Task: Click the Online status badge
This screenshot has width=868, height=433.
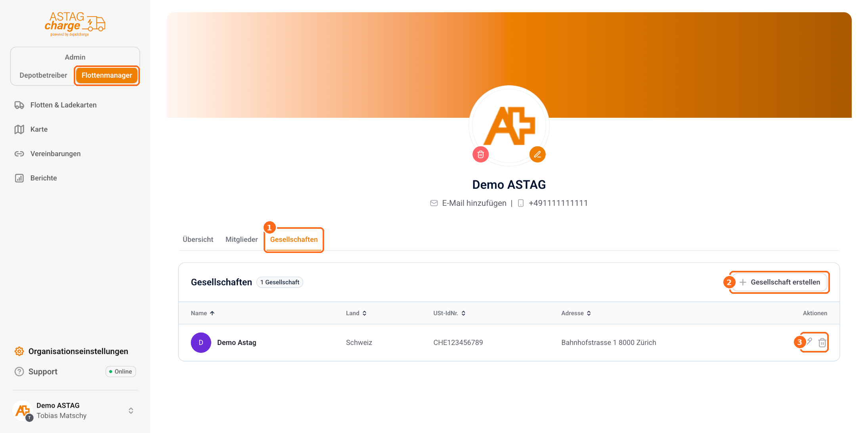Action: [120, 372]
